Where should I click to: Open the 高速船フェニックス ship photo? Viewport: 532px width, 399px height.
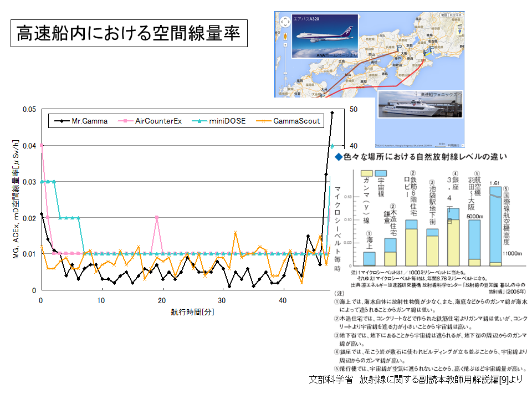click(420, 104)
